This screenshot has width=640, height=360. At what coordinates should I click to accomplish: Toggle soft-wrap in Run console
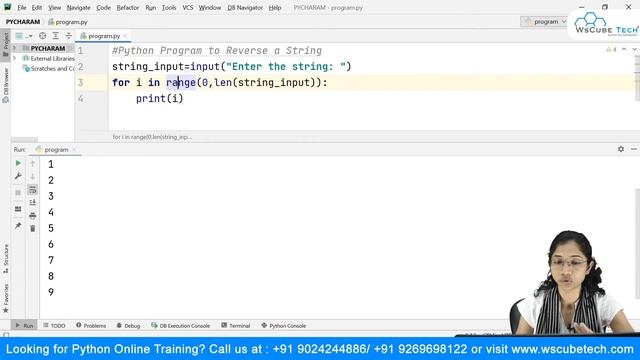click(33, 189)
